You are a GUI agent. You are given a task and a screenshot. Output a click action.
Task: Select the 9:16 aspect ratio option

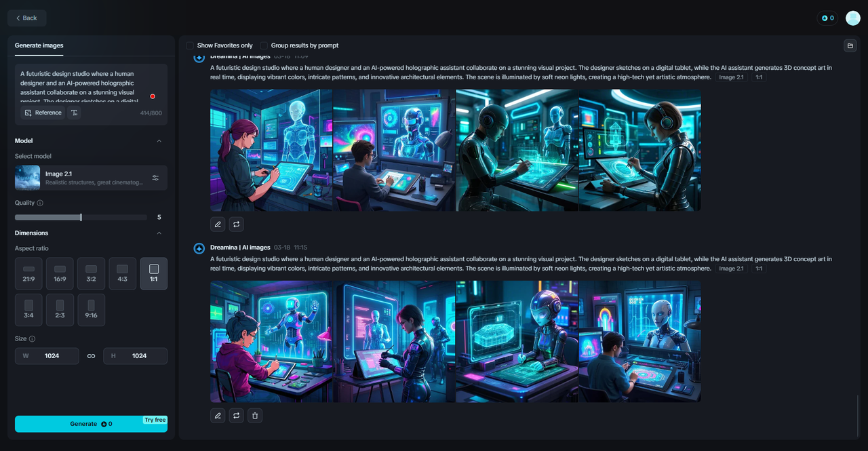pyautogui.click(x=91, y=309)
